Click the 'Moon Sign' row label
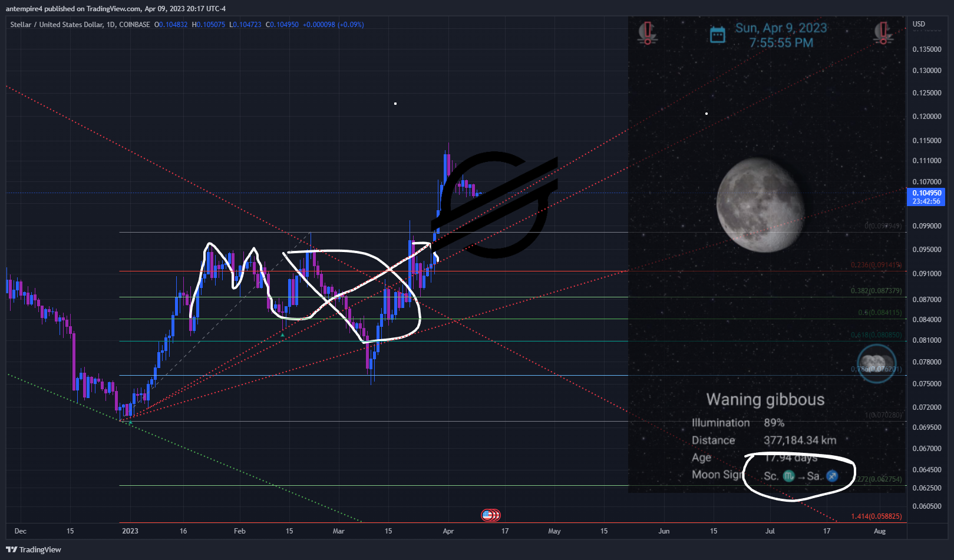This screenshot has width=954, height=560. tap(717, 475)
